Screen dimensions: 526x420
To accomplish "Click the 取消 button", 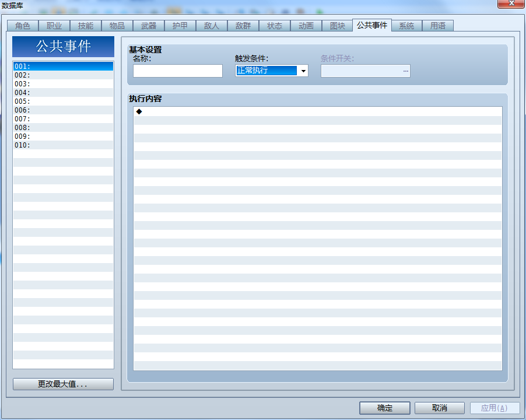I will [440, 408].
